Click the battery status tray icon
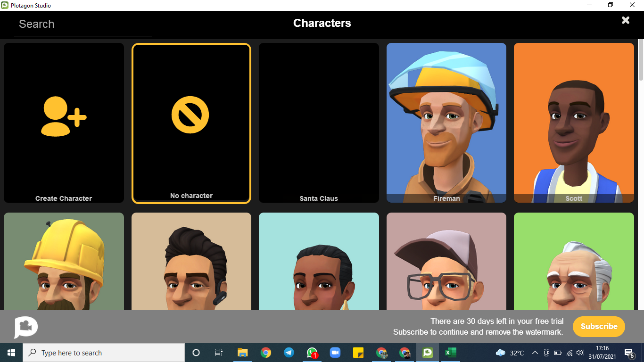The height and width of the screenshot is (362, 644). click(558, 353)
